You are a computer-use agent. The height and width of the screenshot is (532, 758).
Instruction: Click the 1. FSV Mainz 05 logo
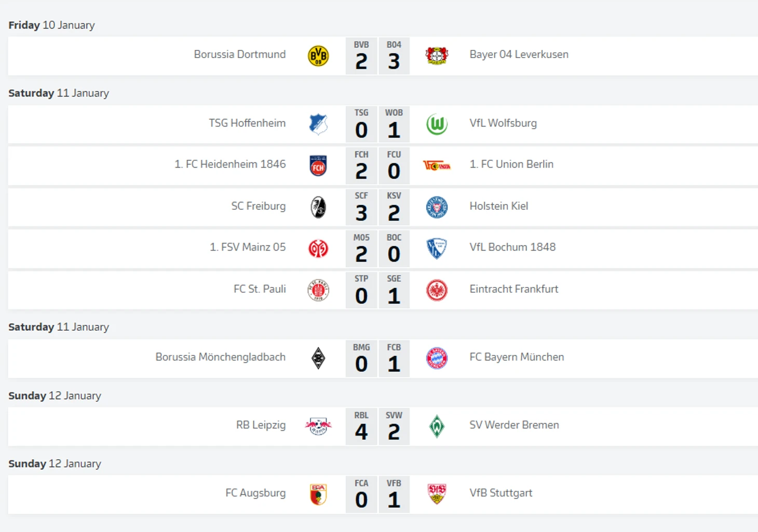[x=318, y=249]
